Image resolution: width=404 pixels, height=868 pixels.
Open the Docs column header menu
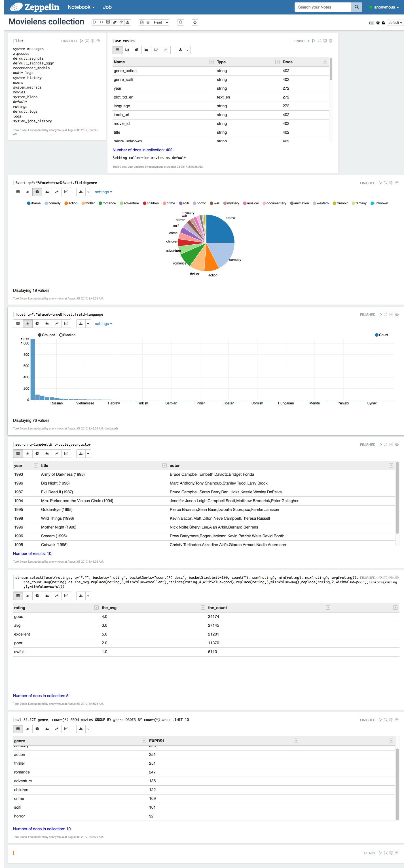[325, 62]
